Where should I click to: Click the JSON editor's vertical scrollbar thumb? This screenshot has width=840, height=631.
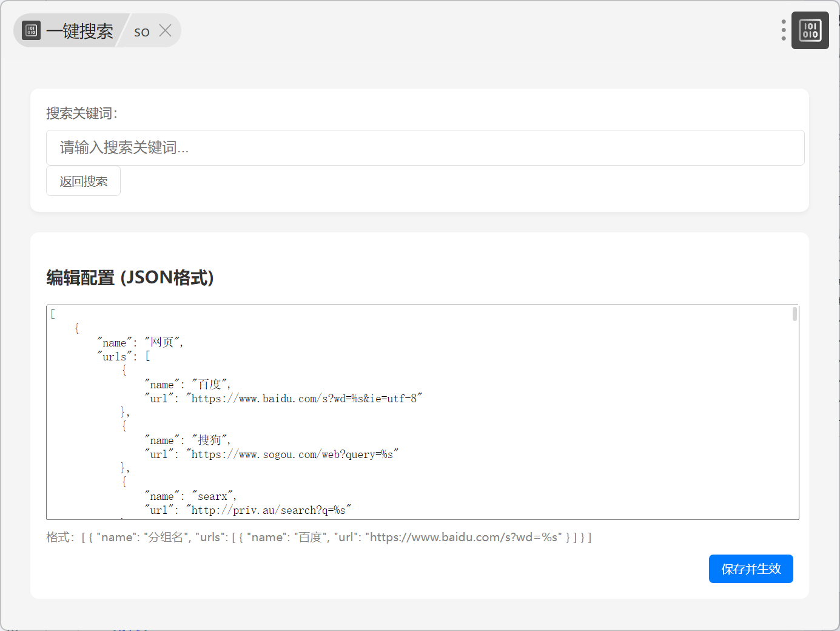[795, 314]
